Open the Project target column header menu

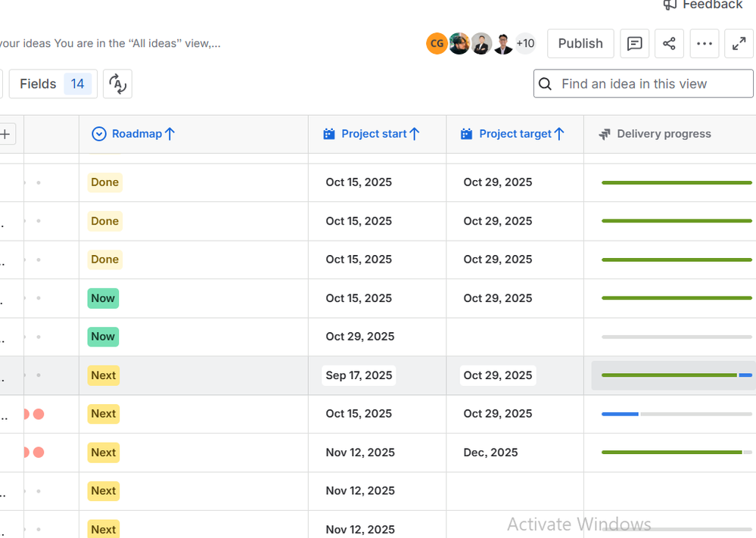tap(515, 133)
